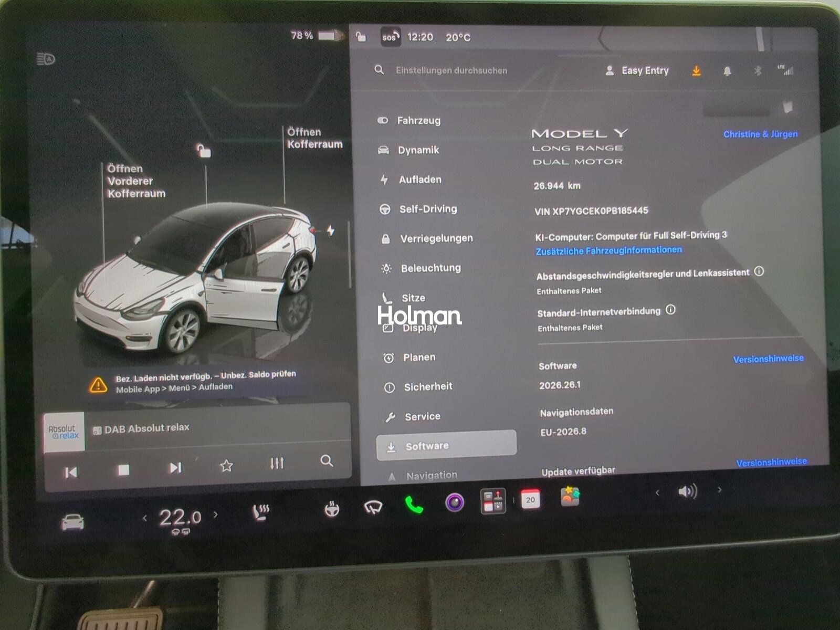Image resolution: width=840 pixels, height=630 pixels.
Task: Show info for Abstandsgeschwindigkeitsregler und Lenkassistent
Action: [x=759, y=271]
